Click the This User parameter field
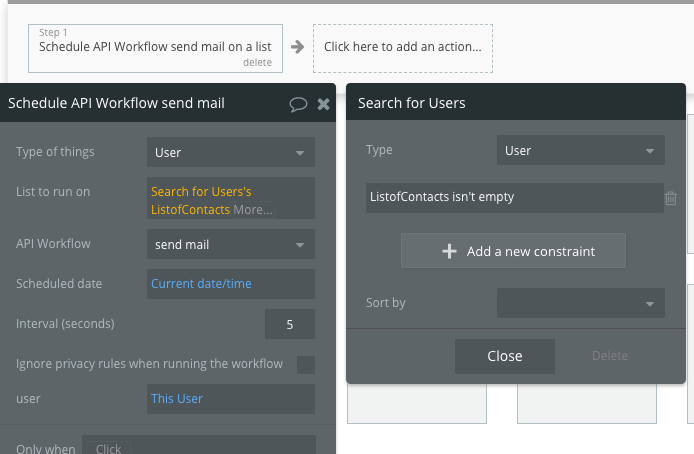This screenshot has height=454, width=694. click(230, 399)
